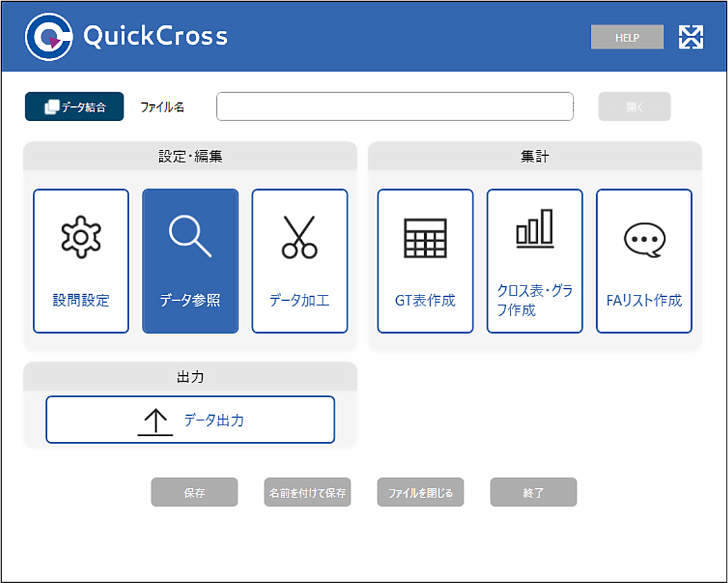
Task: Click the データ出力 upload button
Action: click(x=190, y=420)
